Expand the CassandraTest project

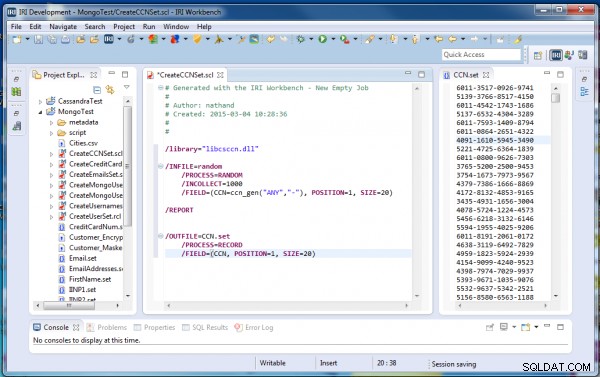(40, 101)
